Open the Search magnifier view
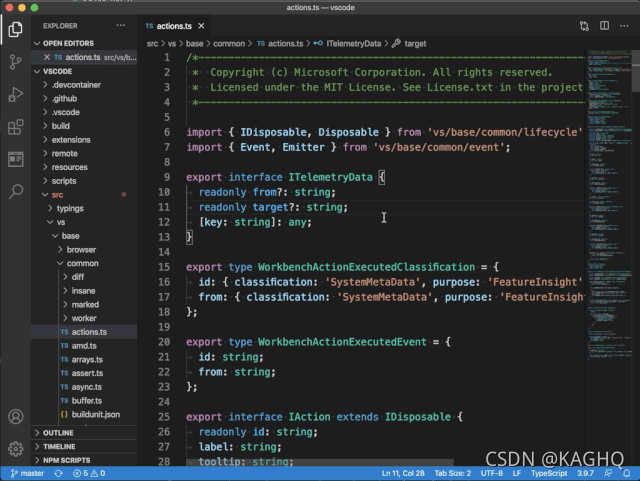The image size is (640, 481). tap(16, 191)
